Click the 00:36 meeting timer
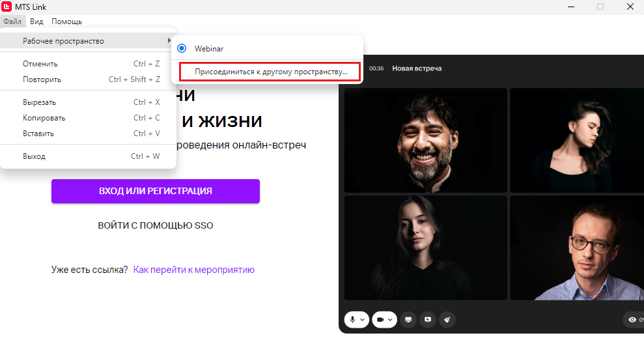The image size is (644, 357). 376,68
